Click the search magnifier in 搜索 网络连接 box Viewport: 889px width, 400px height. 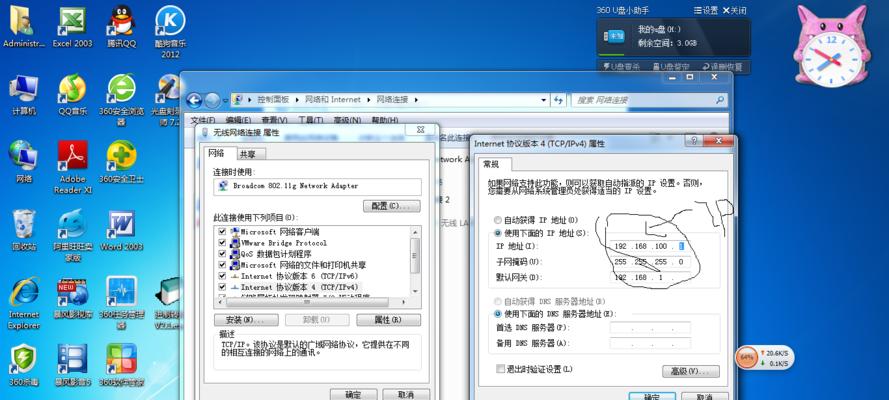point(720,100)
